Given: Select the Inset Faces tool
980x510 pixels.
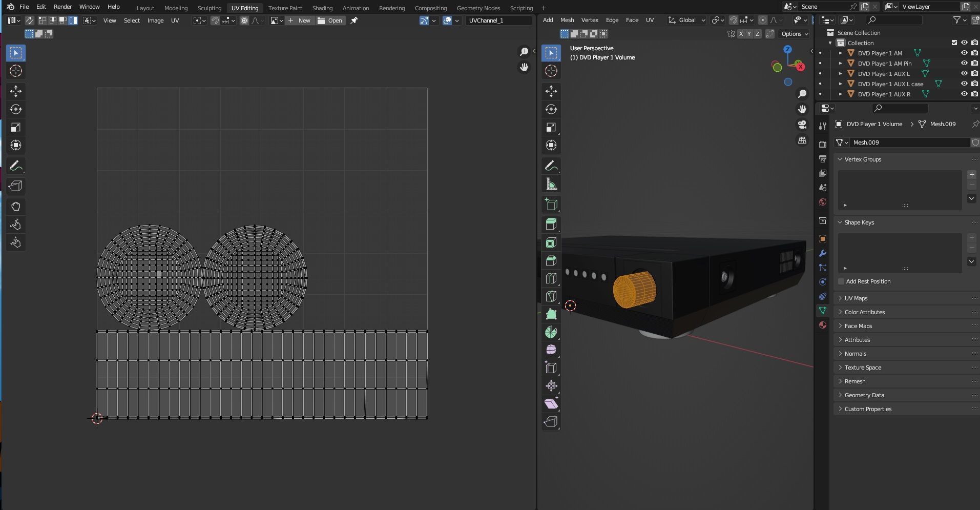Looking at the screenshot, I should [551, 242].
